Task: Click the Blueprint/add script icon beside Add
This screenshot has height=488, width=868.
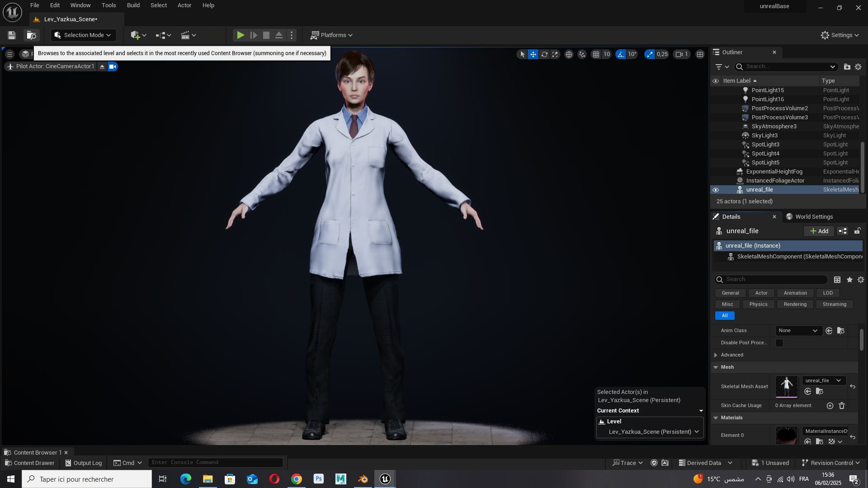Action: 843,231
